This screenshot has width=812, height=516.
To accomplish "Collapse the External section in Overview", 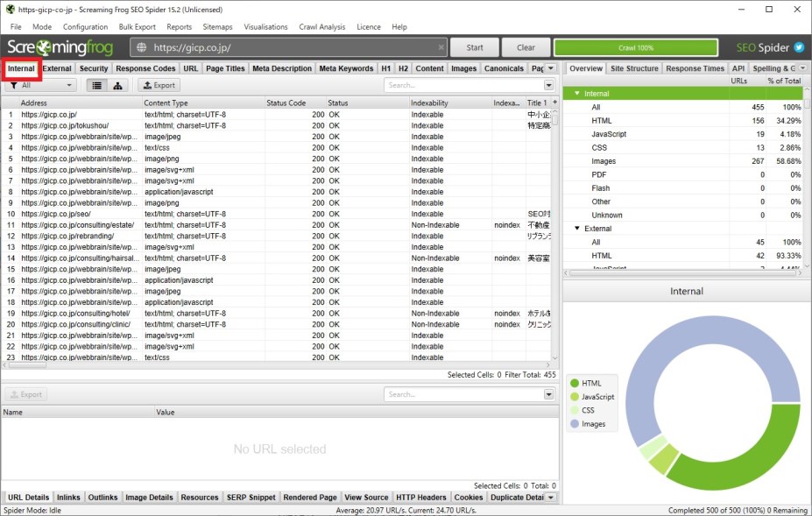I will (x=577, y=229).
